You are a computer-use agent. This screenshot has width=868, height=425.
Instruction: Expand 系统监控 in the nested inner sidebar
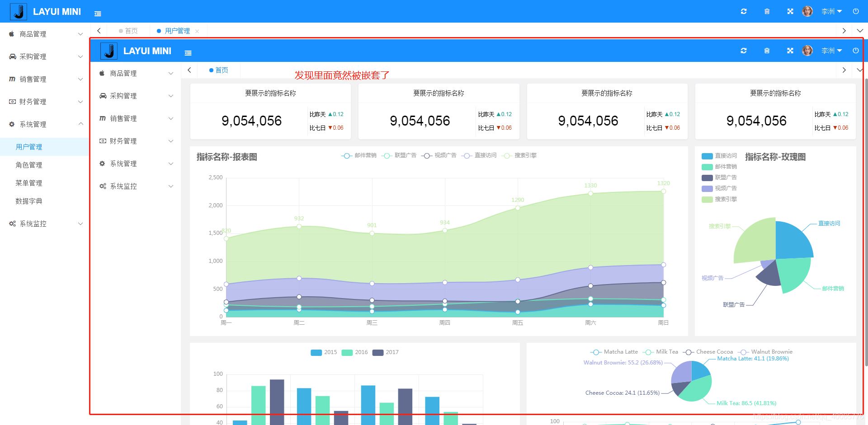136,186
